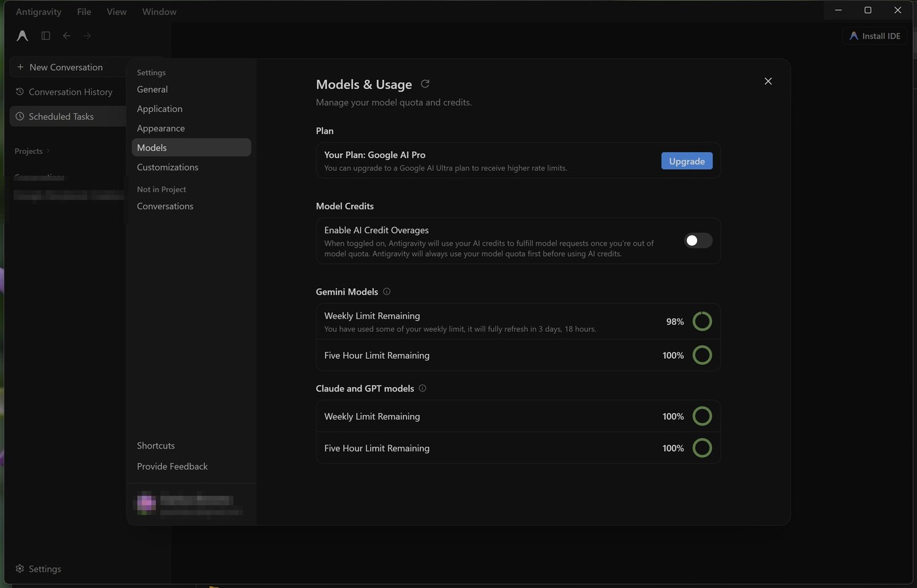Close the settings dialog with X
The height and width of the screenshot is (588, 917).
click(768, 81)
